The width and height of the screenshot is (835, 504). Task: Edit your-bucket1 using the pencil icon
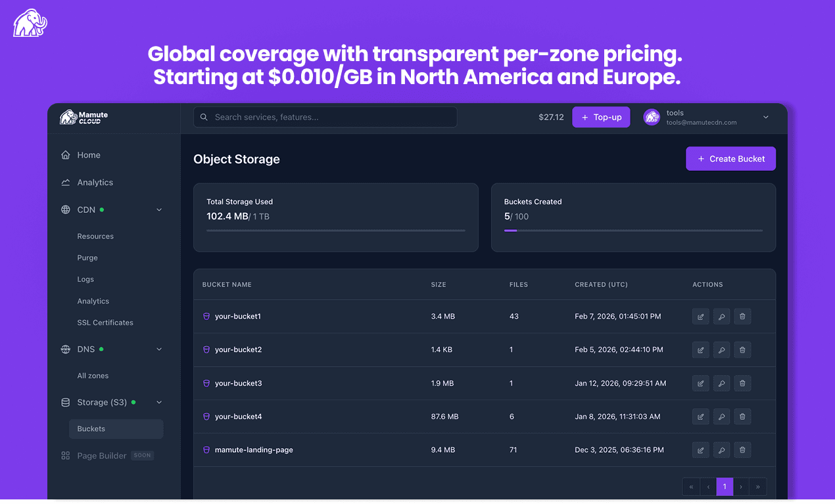point(700,316)
